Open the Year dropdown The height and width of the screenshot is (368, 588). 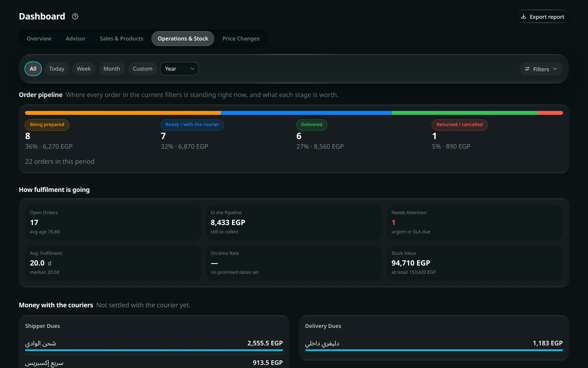179,69
